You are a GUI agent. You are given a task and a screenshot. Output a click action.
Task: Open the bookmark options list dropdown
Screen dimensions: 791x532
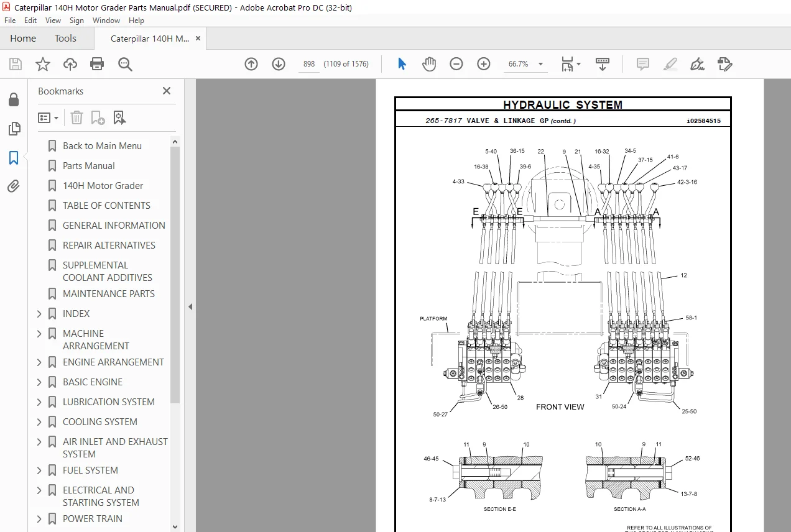[x=48, y=117]
